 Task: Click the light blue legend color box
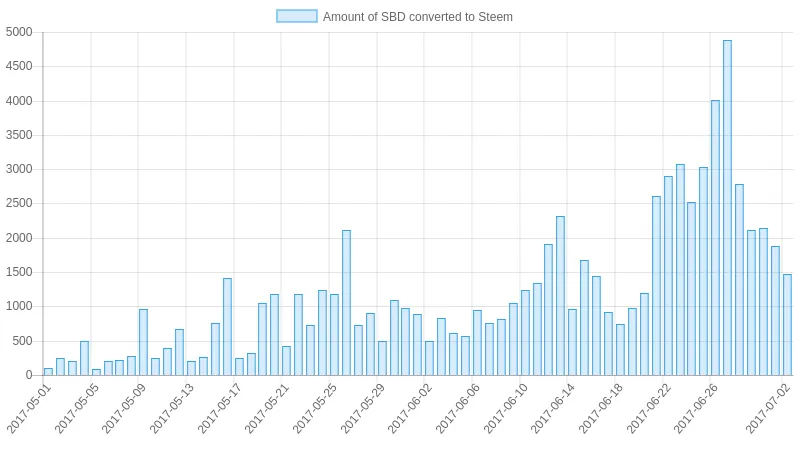(296, 16)
